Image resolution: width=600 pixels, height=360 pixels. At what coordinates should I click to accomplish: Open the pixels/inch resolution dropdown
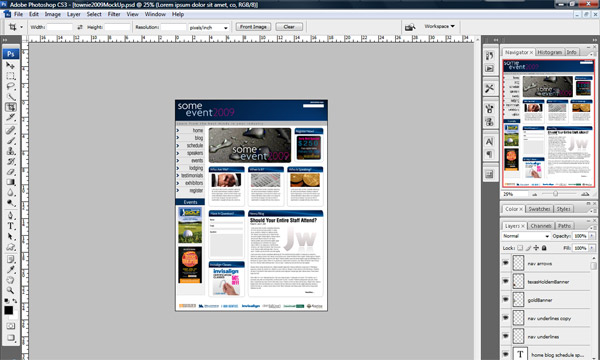[209, 28]
